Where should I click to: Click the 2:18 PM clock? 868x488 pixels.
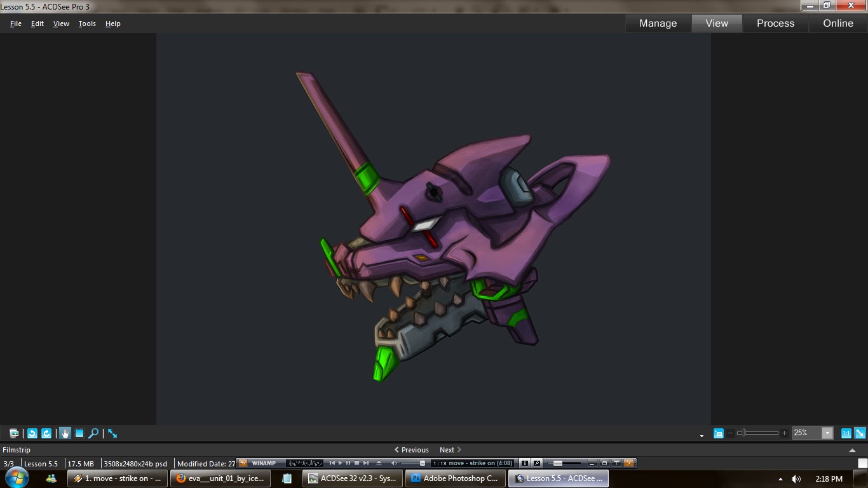(828, 478)
